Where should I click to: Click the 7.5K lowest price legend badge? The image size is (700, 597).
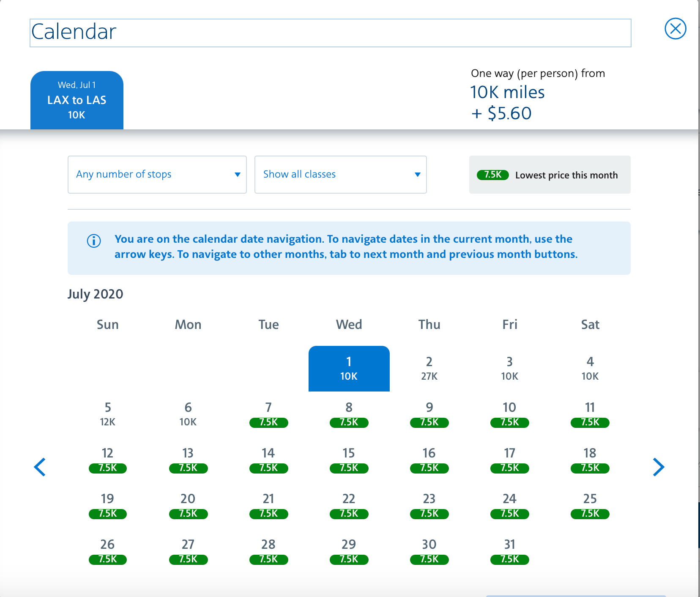(x=492, y=175)
